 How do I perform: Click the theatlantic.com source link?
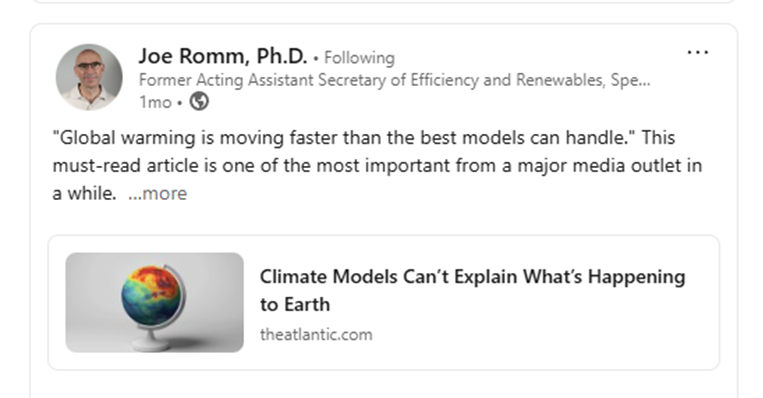[x=316, y=335]
